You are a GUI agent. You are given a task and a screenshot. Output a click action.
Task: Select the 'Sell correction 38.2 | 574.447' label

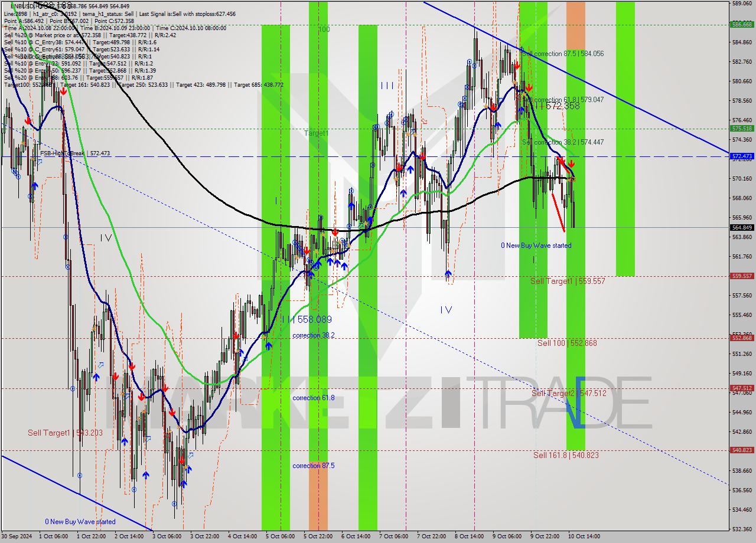click(563, 142)
